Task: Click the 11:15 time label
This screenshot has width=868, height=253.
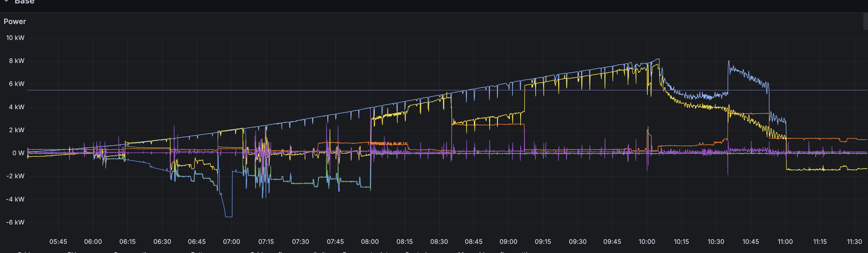Action: [820, 241]
